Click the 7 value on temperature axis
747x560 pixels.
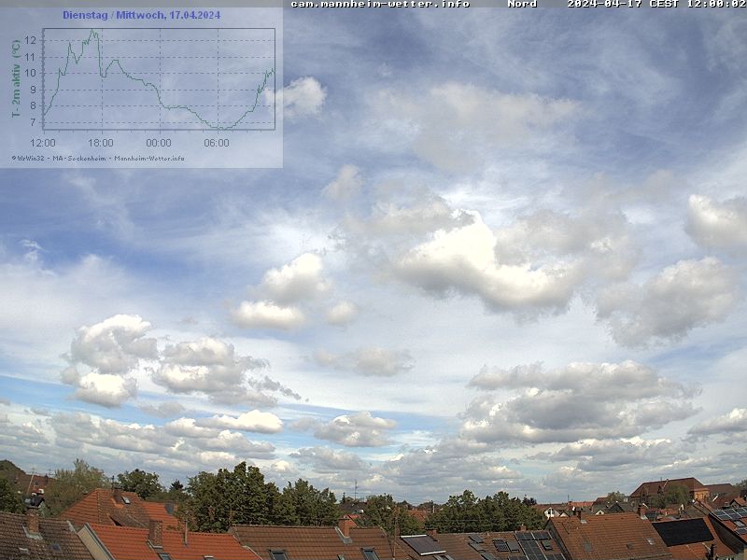point(33,122)
